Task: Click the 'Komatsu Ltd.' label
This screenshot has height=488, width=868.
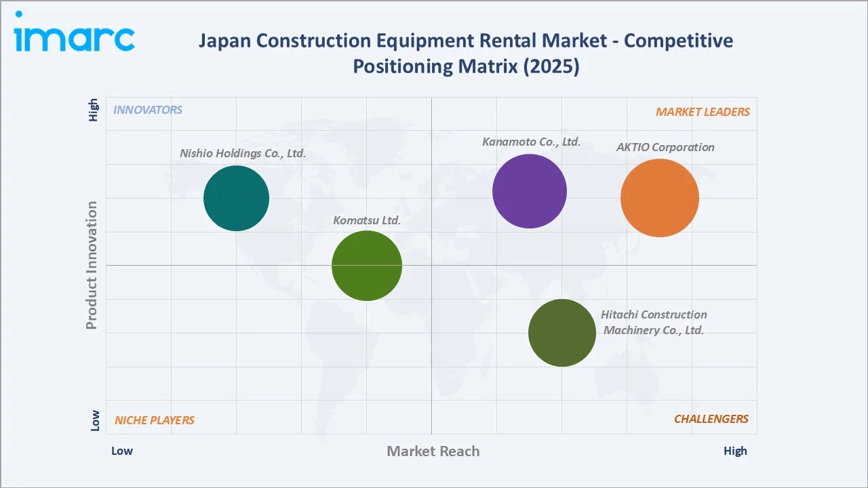Action: [367, 220]
